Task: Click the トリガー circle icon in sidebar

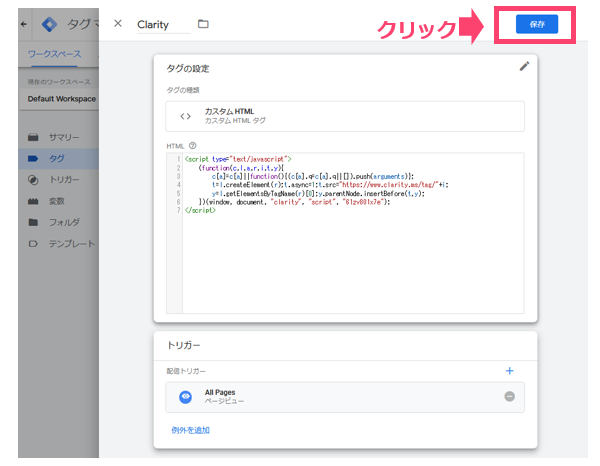Action: (x=33, y=180)
